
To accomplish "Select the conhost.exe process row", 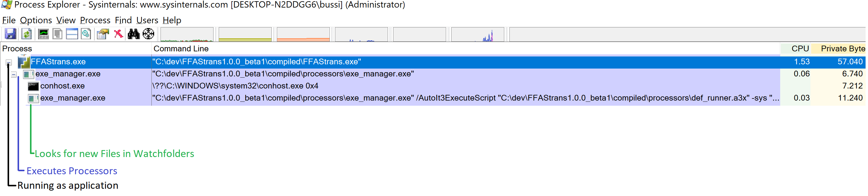I will click(x=390, y=86).
